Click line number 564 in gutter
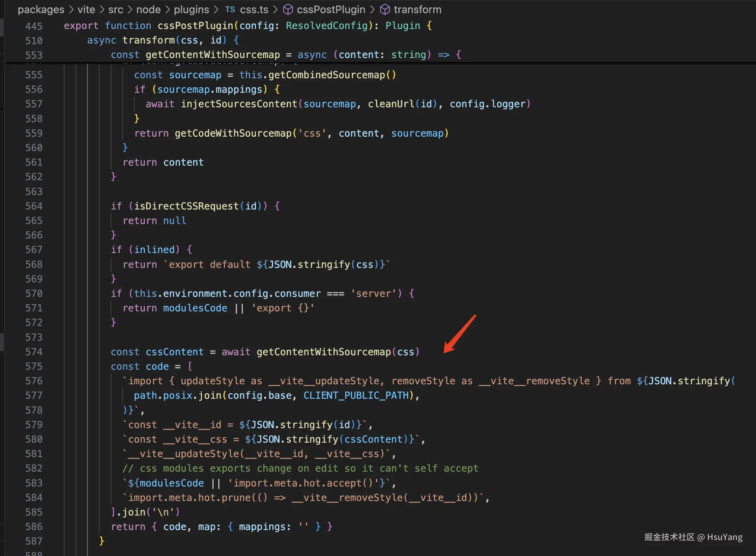The width and height of the screenshot is (756, 556). 34,206
